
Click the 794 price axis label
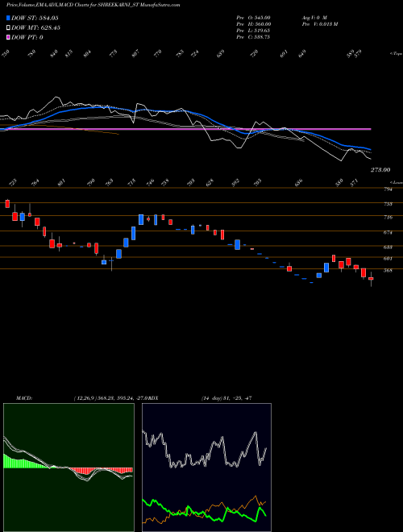point(388,189)
